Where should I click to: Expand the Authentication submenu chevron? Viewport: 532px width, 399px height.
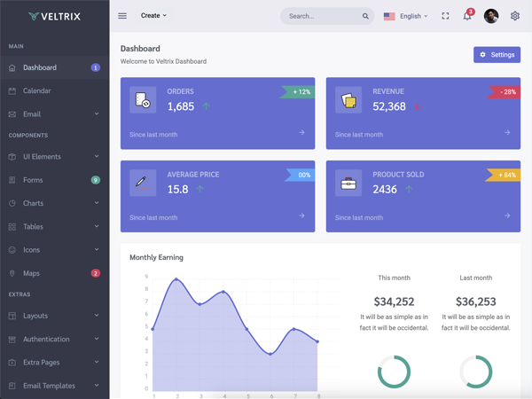pyautogui.click(x=97, y=339)
